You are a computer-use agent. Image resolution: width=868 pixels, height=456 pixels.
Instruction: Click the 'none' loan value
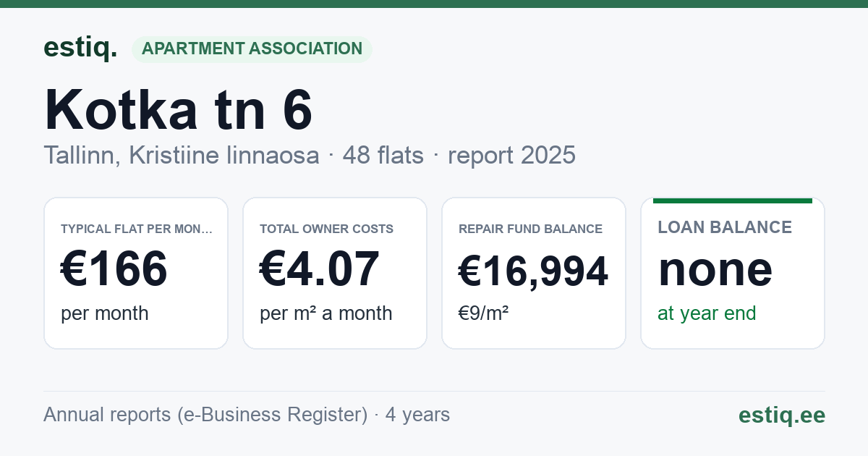[x=715, y=269]
